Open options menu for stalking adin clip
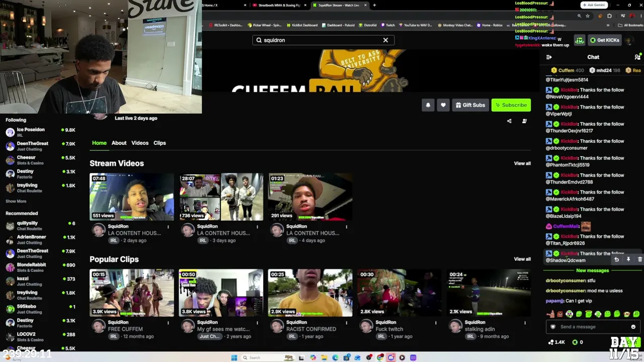This screenshot has height=362, width=644. click(x=525, y=323)
